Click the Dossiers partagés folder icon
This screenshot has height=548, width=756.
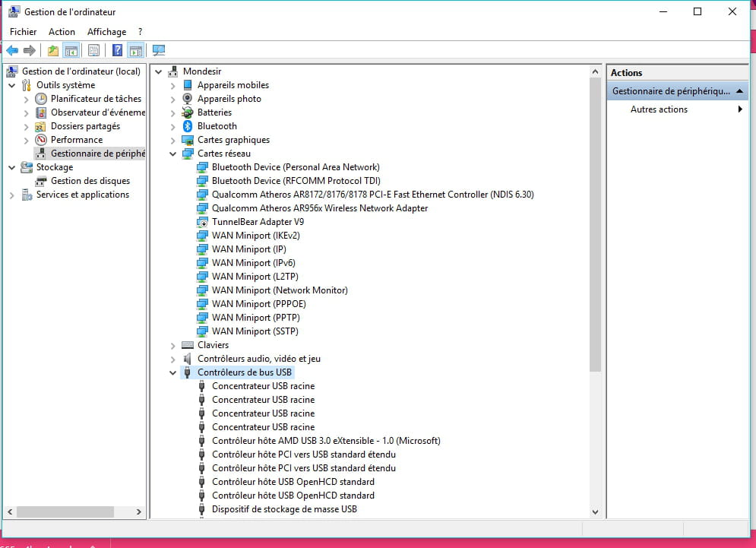pos(41,126)
